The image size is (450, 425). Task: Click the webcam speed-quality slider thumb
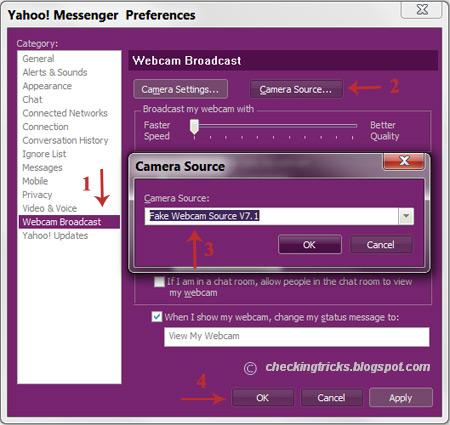coord(194,127)
